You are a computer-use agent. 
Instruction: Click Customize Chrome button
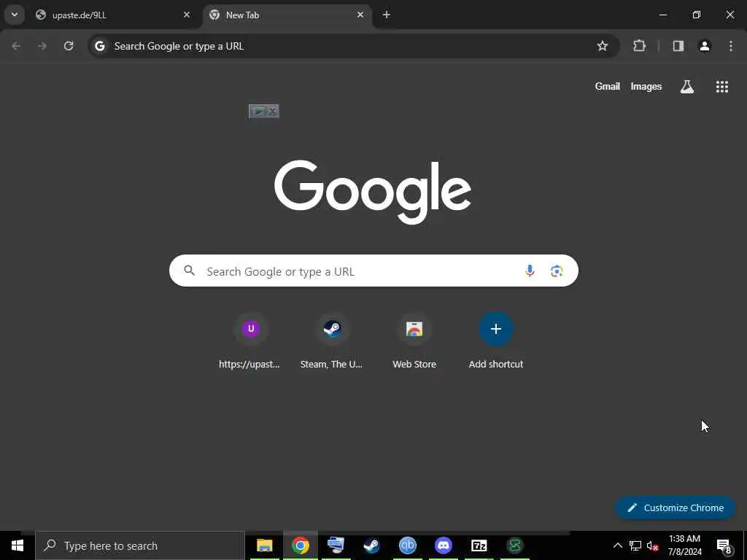675,507
